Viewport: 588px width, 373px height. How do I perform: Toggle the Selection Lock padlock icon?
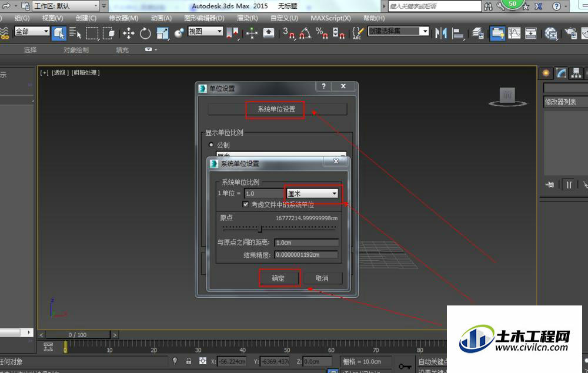click(x=189, y=361)
